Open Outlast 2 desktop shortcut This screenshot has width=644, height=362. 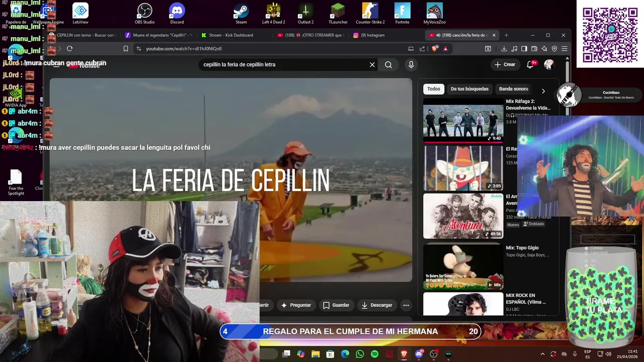click(305, 14)
